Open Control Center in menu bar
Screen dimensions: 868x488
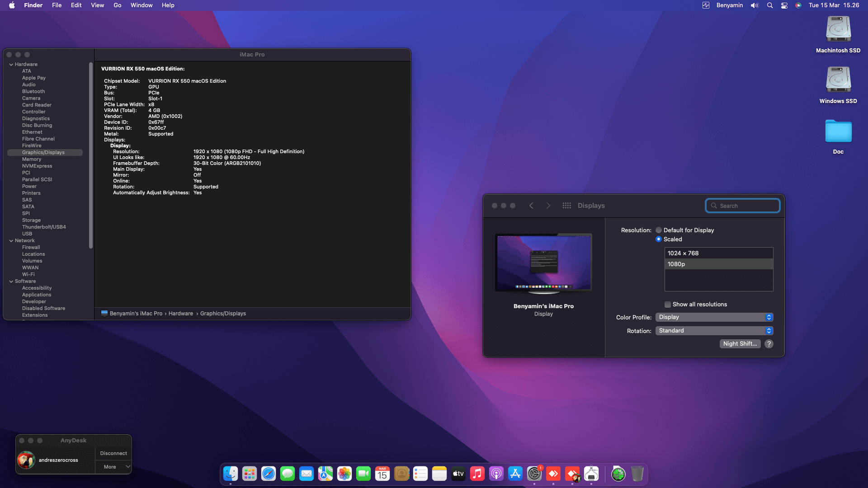[784, 5]
